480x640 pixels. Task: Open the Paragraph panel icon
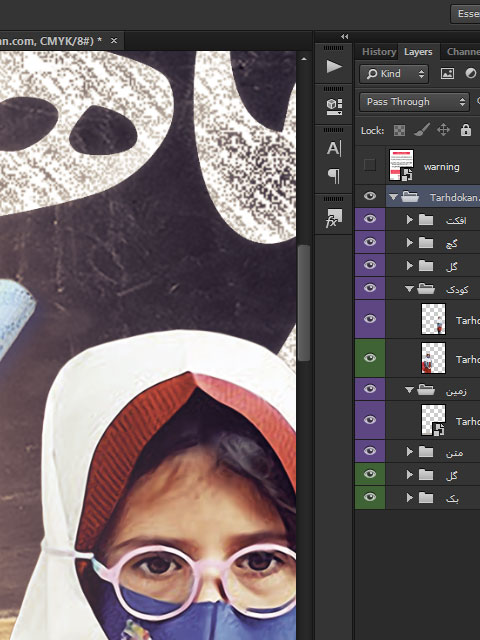click(x=334, y=176)
